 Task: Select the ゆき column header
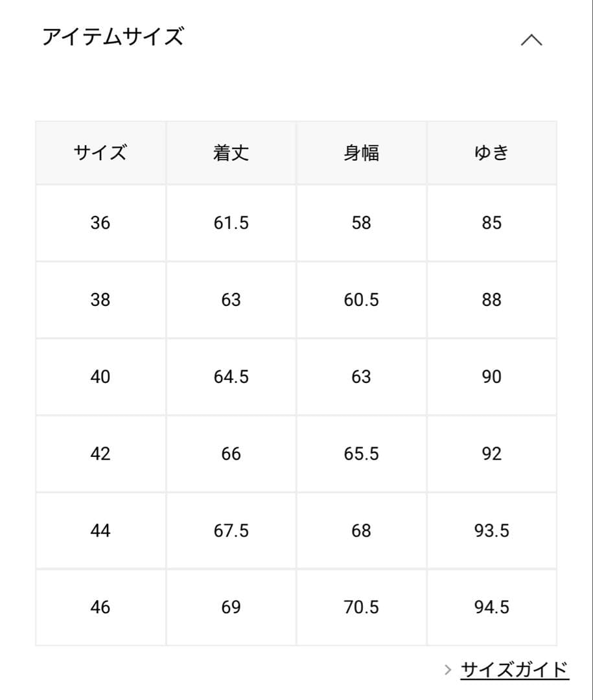[493, 152]
